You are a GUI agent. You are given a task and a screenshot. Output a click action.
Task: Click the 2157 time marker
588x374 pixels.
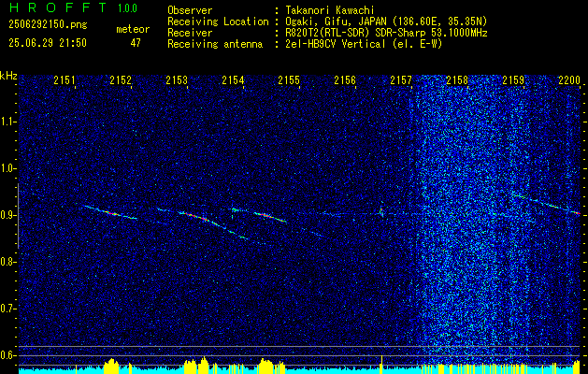coord(401,79)
